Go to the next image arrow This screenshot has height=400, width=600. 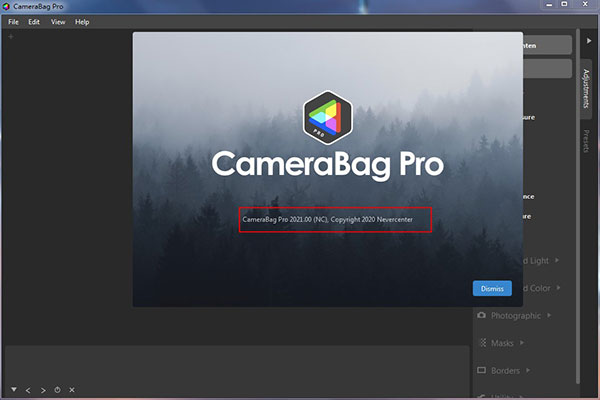[43, 390]
